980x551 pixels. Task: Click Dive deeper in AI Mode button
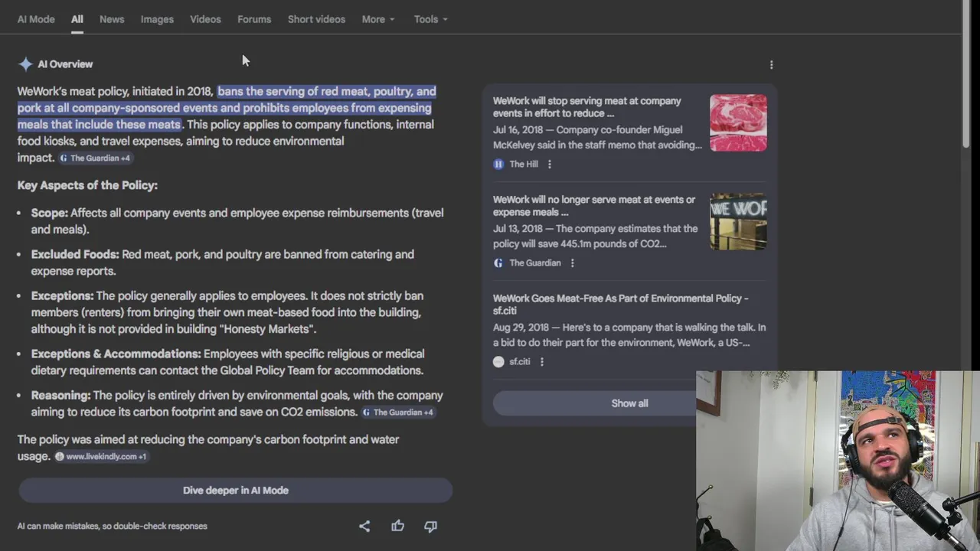(x=236, y=491)
